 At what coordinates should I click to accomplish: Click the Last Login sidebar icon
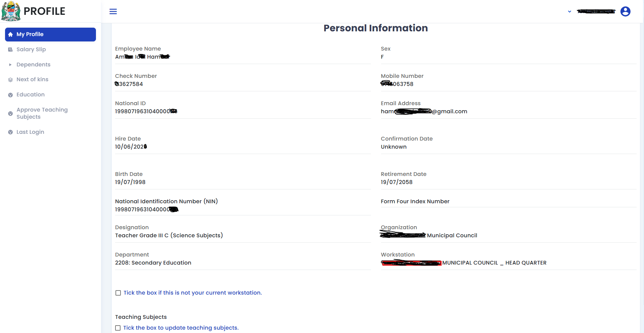(x=10, y=132)
